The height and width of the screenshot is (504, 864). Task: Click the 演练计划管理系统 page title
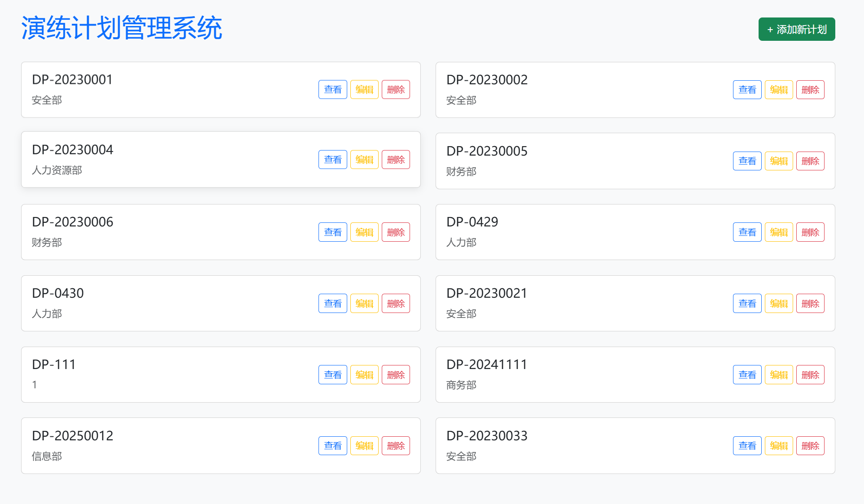122,28
